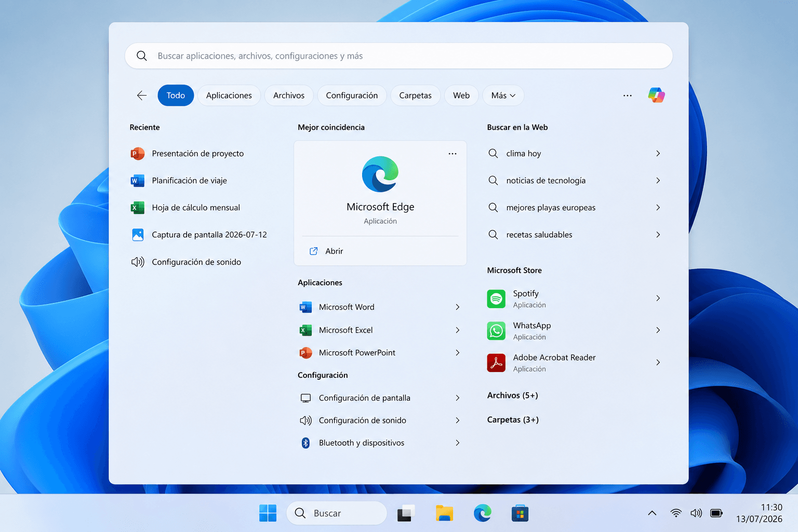Open Microsoft Store from the taskbar
This screenshot has width=798, height=532.
520,513
